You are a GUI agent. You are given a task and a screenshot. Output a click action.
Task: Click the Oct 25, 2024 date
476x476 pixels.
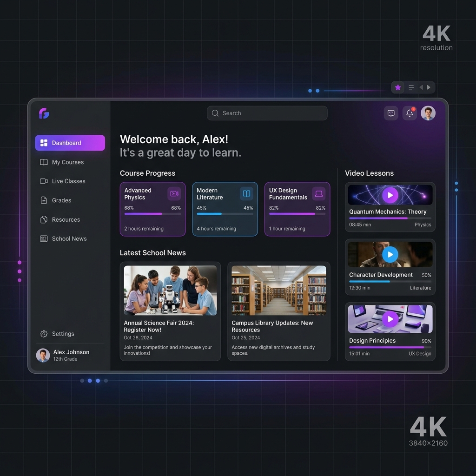pyautogui.click(x=246, y=337)
